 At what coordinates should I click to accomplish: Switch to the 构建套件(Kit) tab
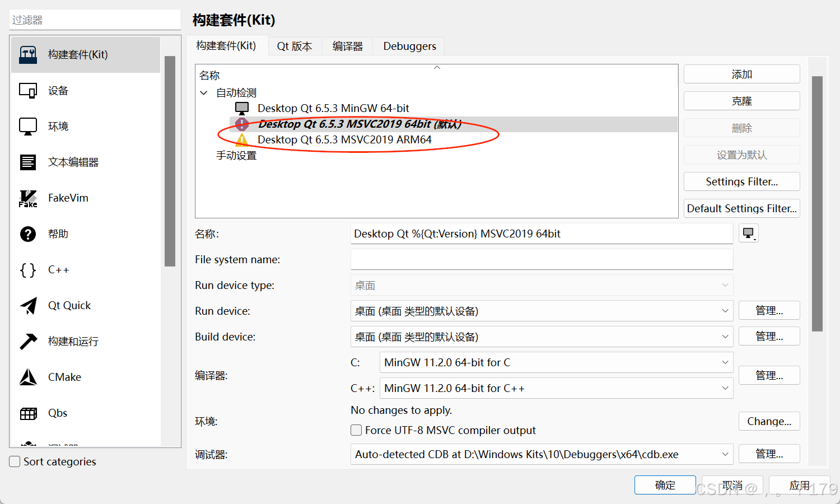[x=227, y=46]
